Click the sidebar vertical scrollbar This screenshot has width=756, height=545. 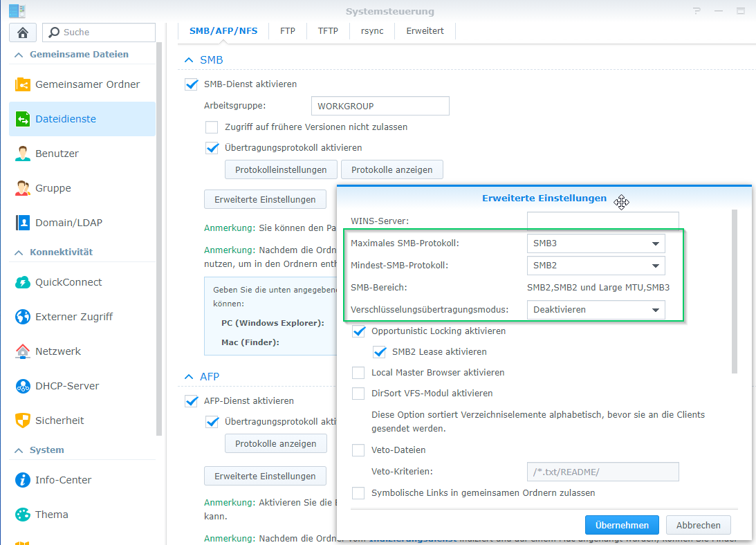click(159, 239)
